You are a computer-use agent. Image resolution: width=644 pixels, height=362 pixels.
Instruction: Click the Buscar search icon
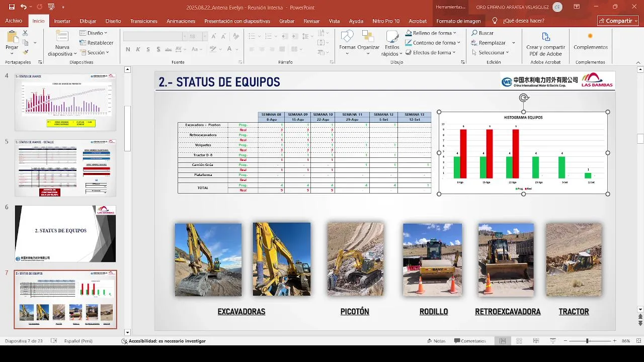tap(475, 33)
